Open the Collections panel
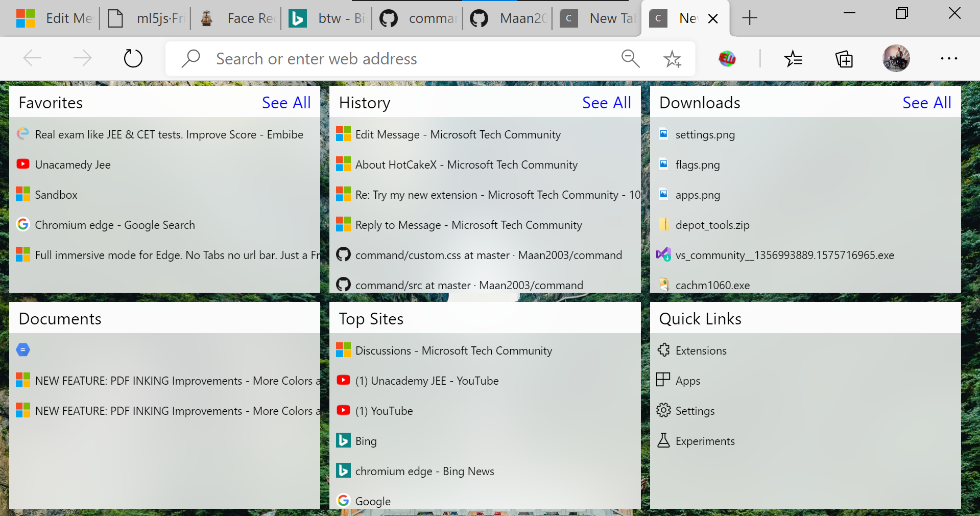 (844, 59)
